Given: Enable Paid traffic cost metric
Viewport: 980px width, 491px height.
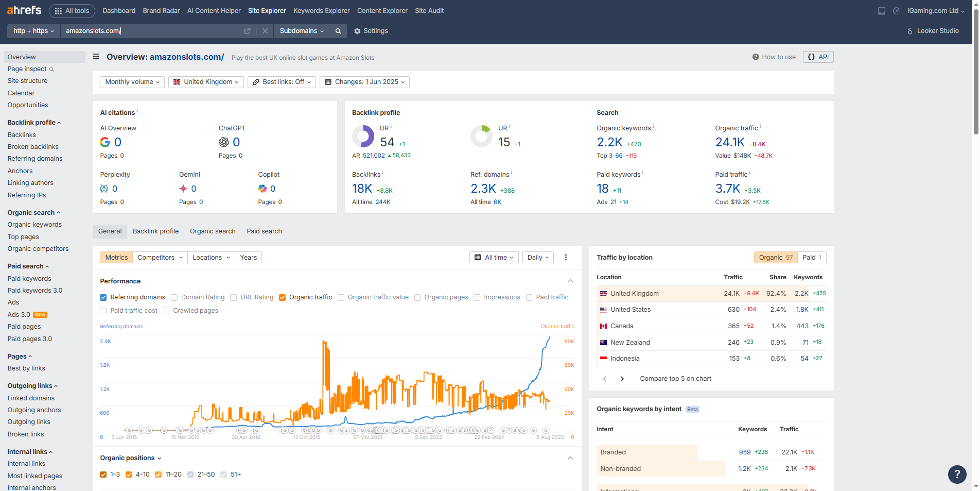Looking at the screenshot, I should [103, 311].
